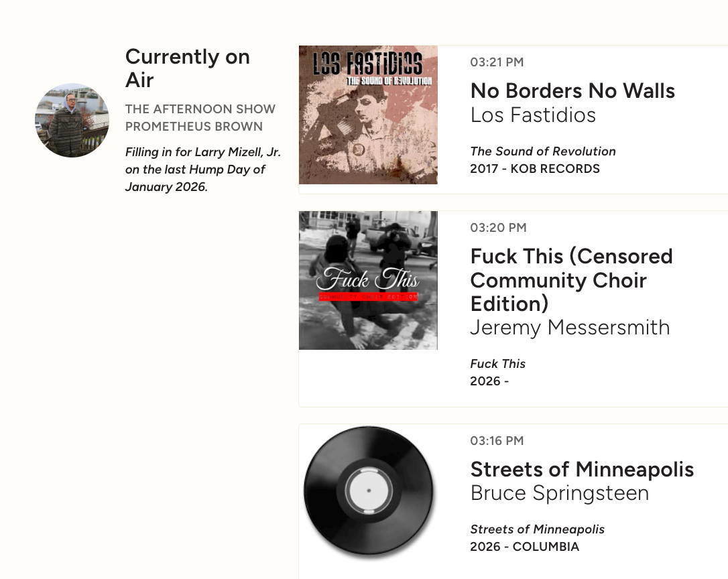Click the Currently on Air heading

tap(187, 68)
